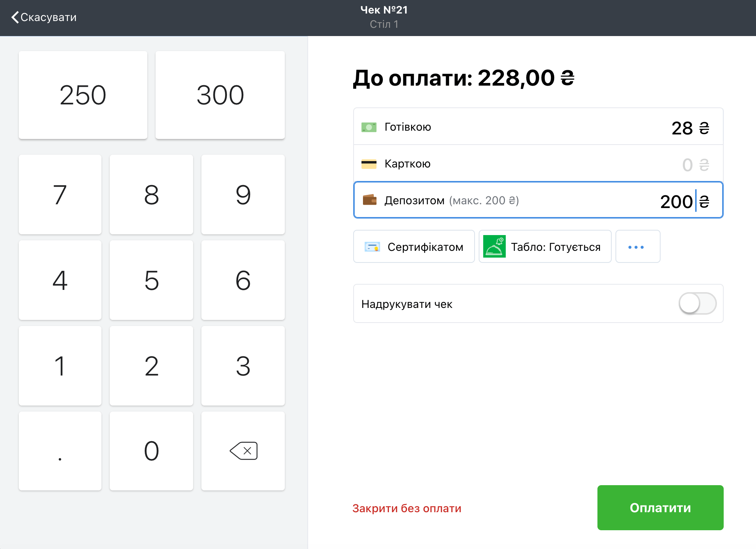Select the Карткою payment row
Viewport: 756px width, 549px height.
click(538, 164)
